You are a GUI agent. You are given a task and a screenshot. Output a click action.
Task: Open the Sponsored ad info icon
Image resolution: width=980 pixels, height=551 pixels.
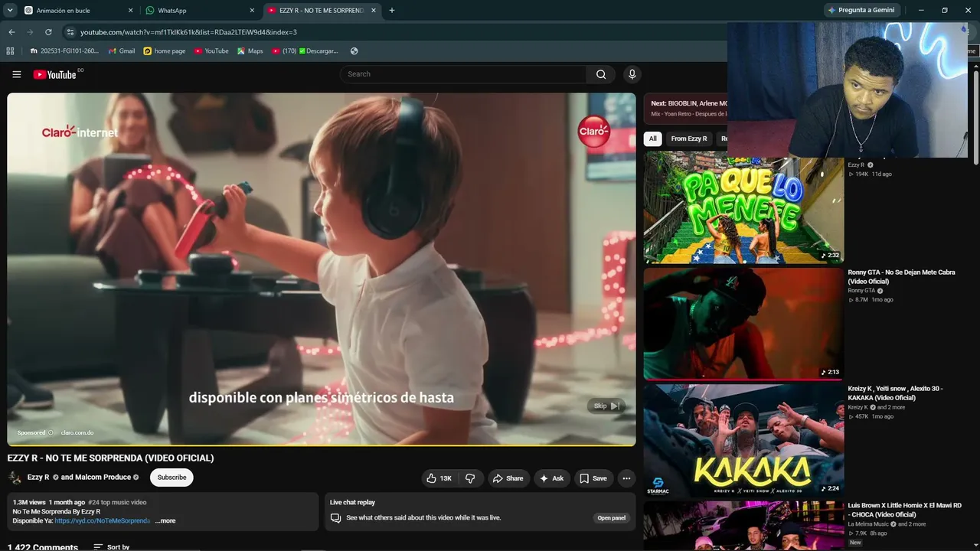tap(51, 433)
